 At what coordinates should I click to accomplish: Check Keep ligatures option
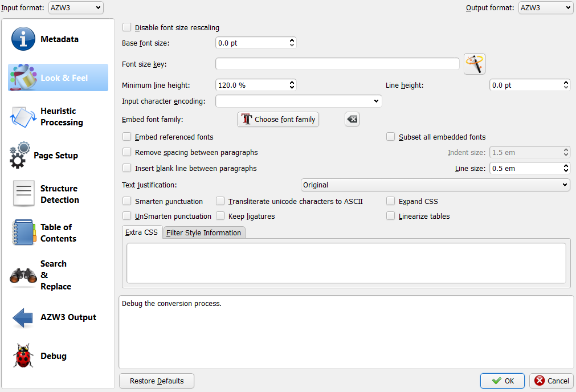220,215
